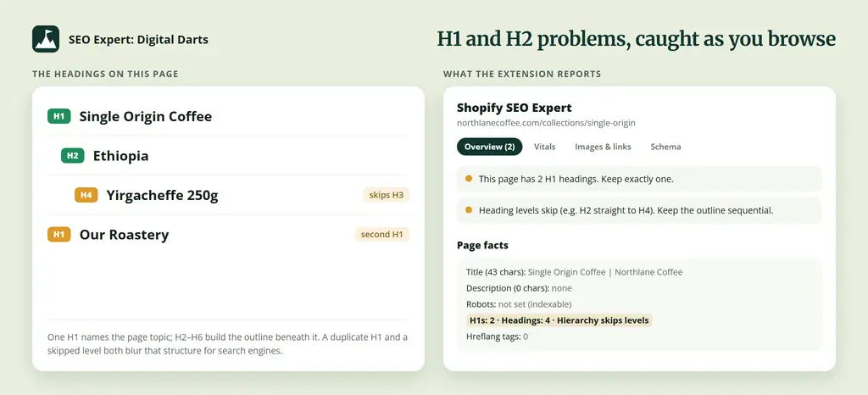Click the green H2 badge beside Ethiopia
The image size is (868, 395).
point(73,155)
